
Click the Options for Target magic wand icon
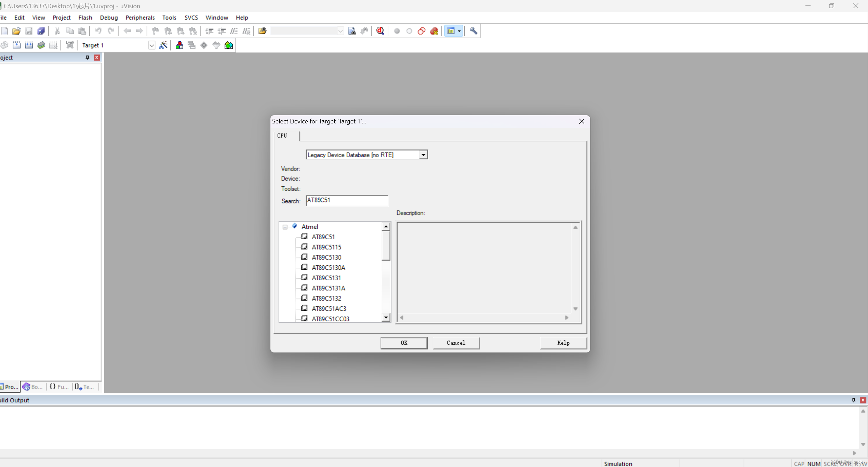click(163, 45)
